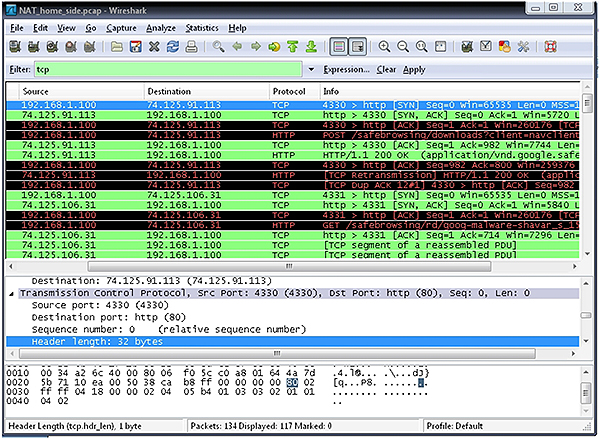Open the Help menu
Screen dimensions: 600x439
(x=237, y=28)
